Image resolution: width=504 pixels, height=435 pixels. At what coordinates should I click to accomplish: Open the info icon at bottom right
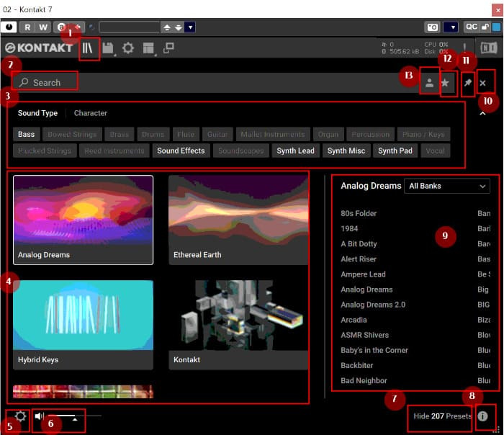[482, 416]
